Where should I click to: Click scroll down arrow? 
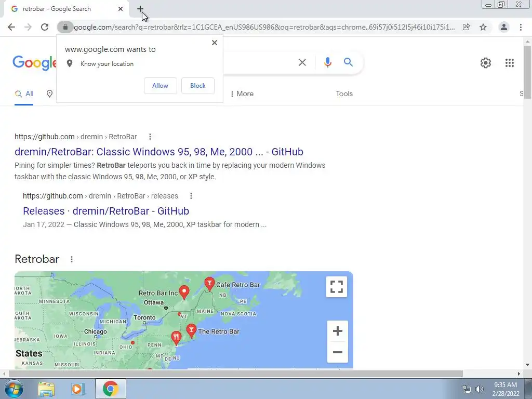coord(527,365)
